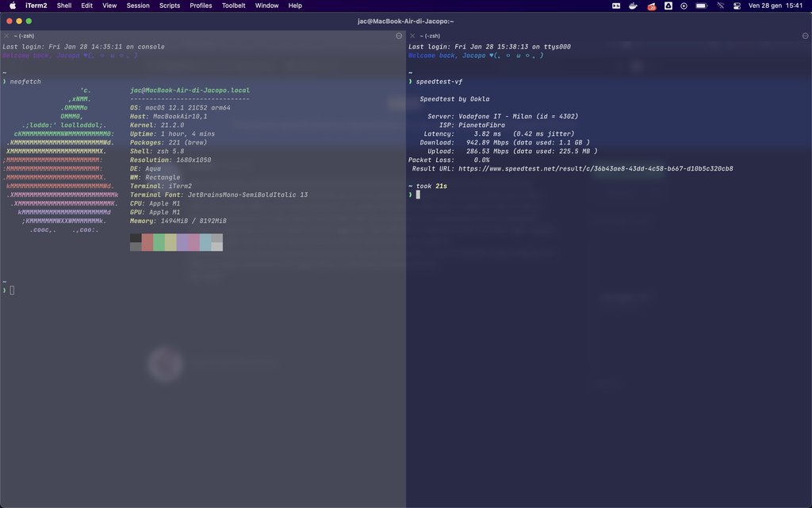
Task: Click the white square triangle status icon
Action: click(x=668, y=6)
